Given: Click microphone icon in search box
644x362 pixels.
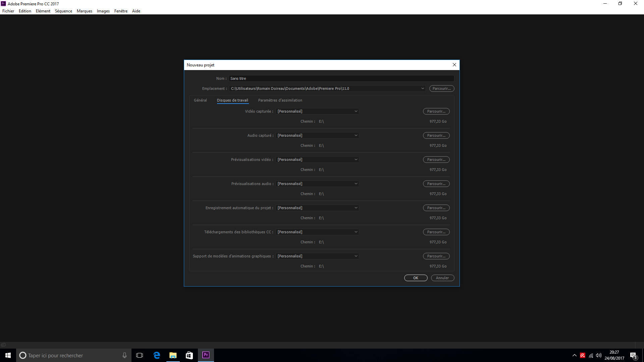Looking at the screenshot, I should click(124, 355).
